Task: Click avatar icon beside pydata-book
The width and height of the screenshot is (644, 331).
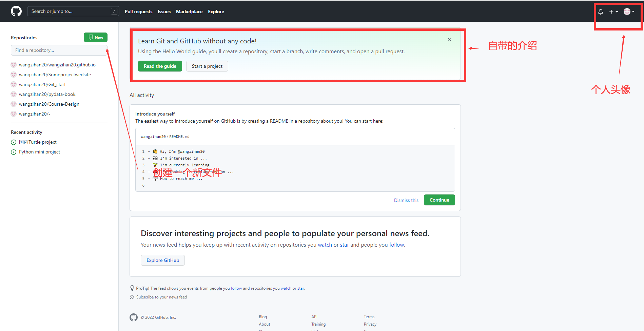Action: click(14, 94)
